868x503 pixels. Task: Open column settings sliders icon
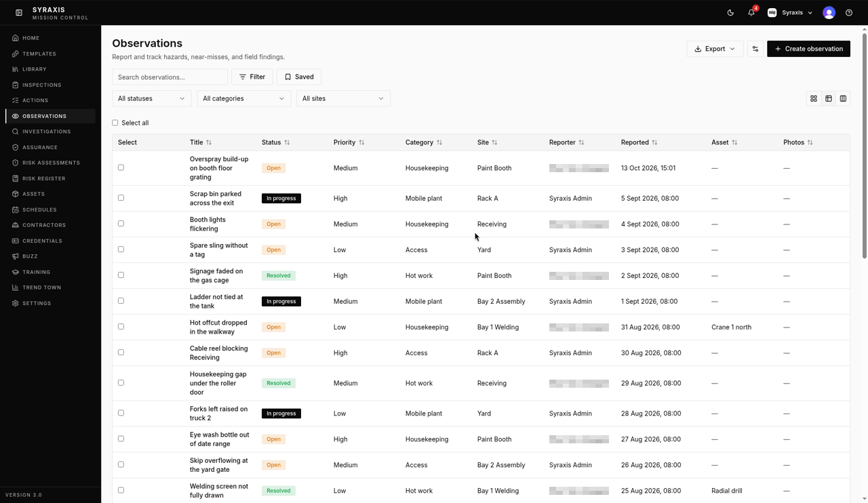755,49
